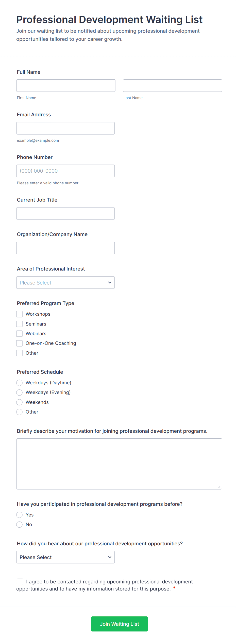Focus the Email Address field
The image size is (236, 644).
(65, 128)
